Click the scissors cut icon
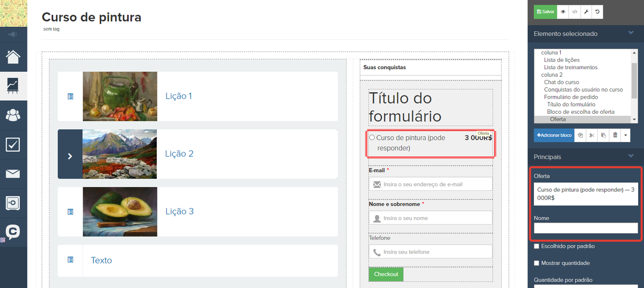This screenshot has width=644, height=288. (x=591, y=135)
